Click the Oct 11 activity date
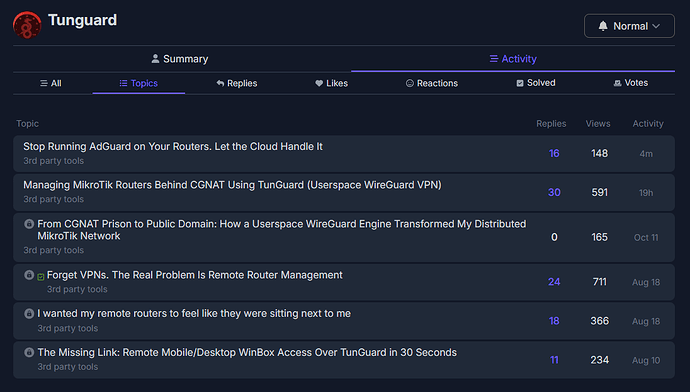 pyautogui.click(x=646, y=238)
